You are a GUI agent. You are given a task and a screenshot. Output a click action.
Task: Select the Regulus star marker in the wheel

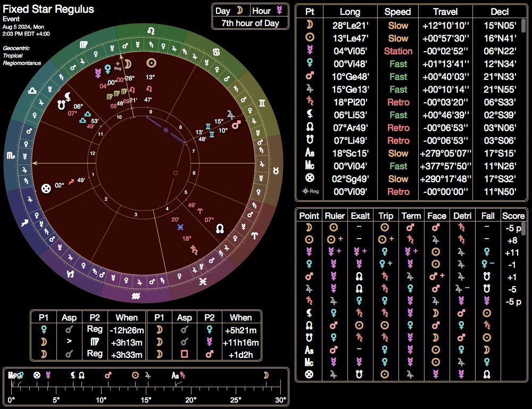click(x=118, y=65)
